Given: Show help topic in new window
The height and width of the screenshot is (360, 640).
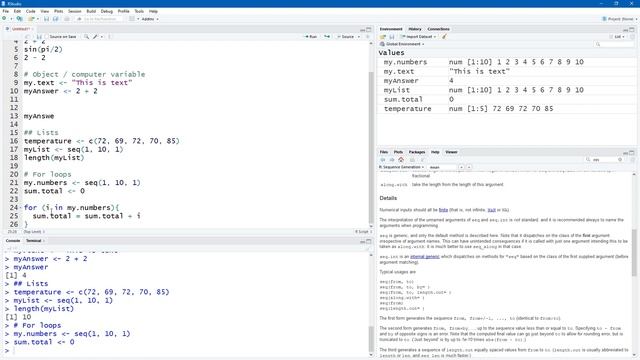Looking at the screenshot, I should pyautogui.click(x=422, y=160).
